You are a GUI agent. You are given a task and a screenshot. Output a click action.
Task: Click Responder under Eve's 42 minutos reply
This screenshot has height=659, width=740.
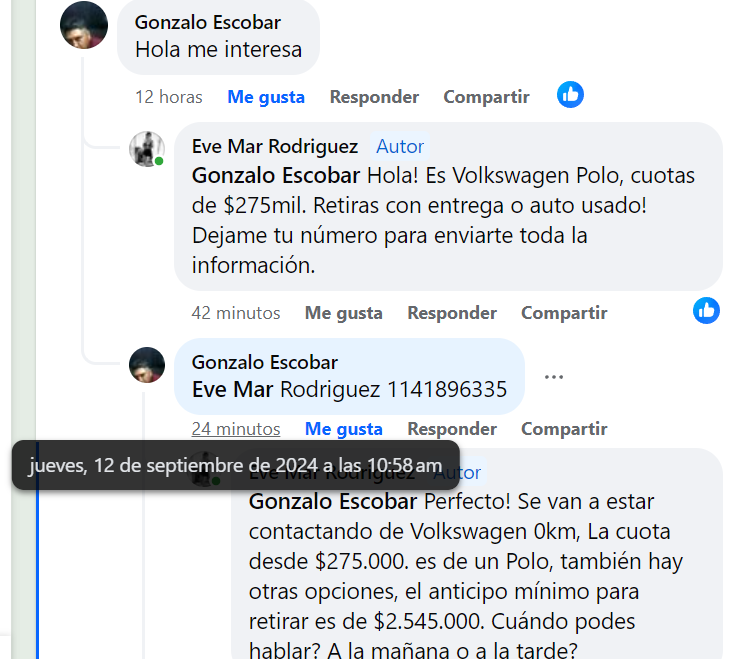(x=452, y=313)
